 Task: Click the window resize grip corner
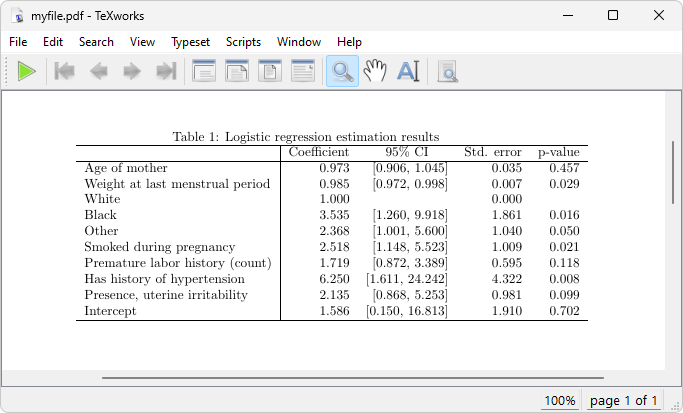coord(674,405)
